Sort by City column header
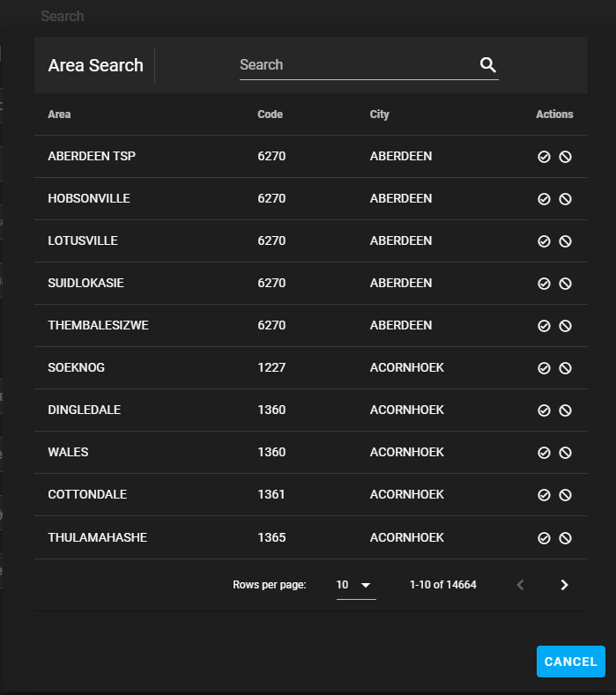The width and height of the screenshot is (616, 695). (x=379, y=115)
